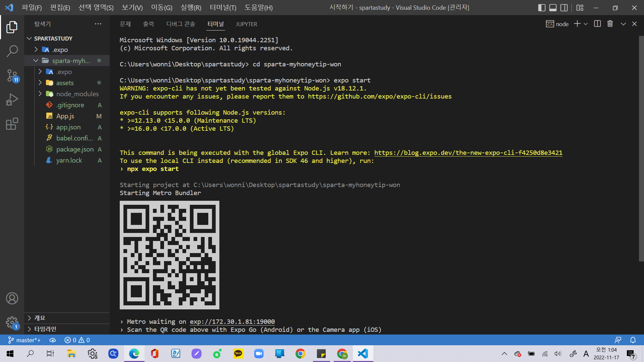Viewport: 644px width, 362px height.
Task: Expand the assets folder
Action: tap(67, 83)
